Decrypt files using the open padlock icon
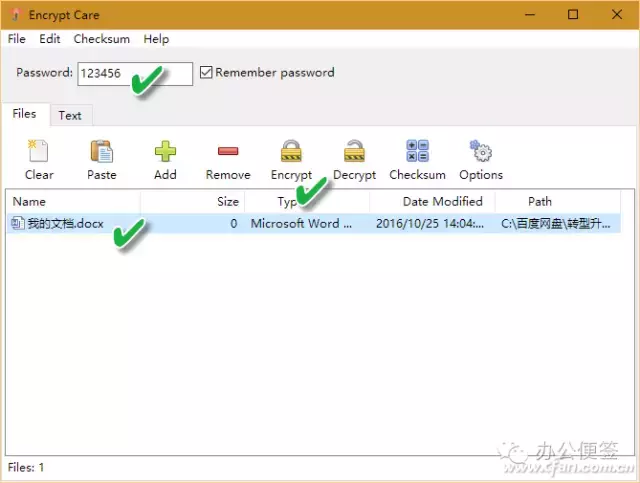Screen dimensions: 640x483 (x=354, y=151)
